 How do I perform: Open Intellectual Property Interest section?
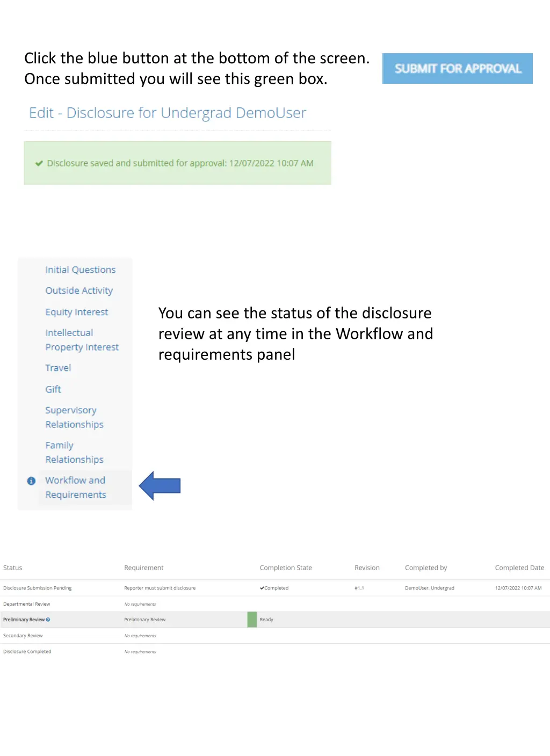point(82,340)
